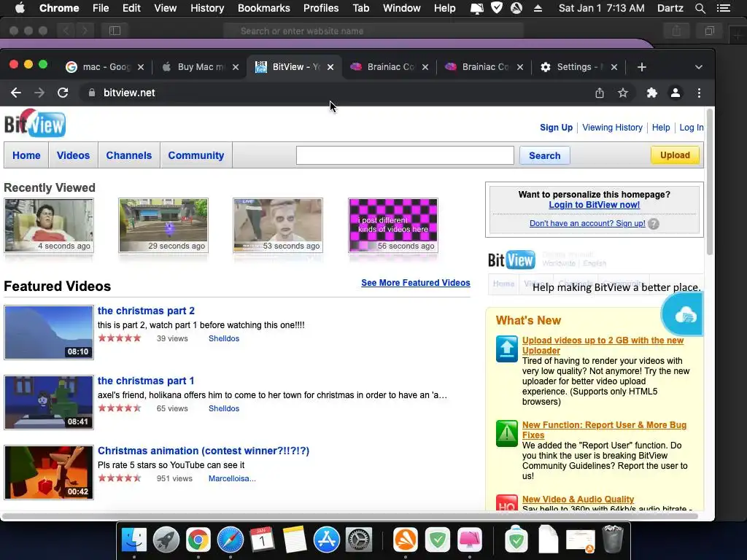This screenshot has height=560, width=747.
Task: Open the Apple menu
Action: 20,8
